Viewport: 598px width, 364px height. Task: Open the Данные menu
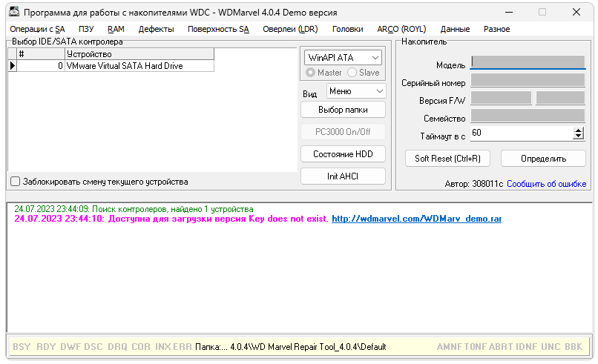(455, 29)
